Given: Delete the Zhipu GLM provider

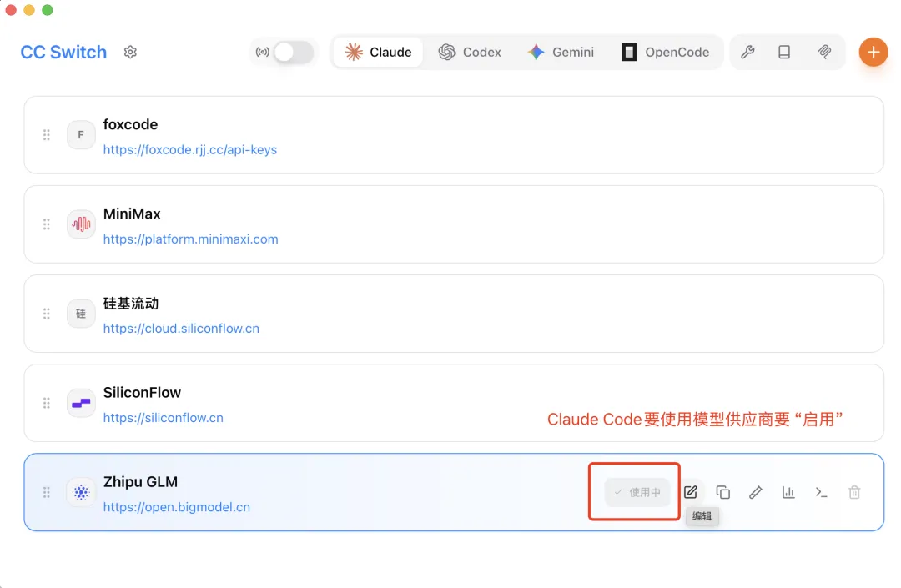Looking at the screenshot, I should click(x=854, y=492).
